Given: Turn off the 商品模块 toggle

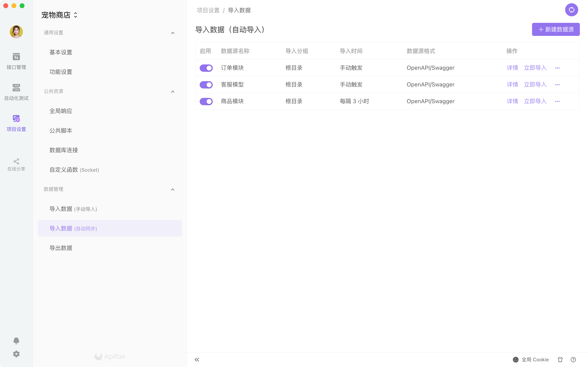Looking at the screenshot, I should pos(206,102).
